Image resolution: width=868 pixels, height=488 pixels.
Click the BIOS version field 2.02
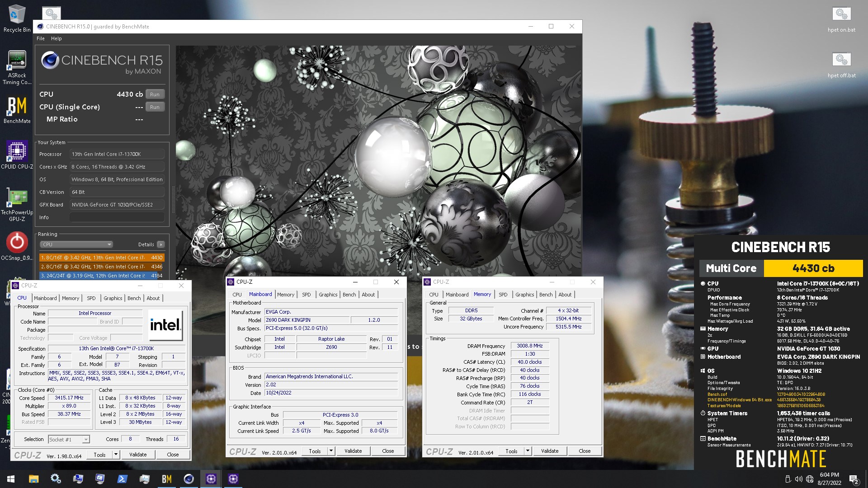pyautogui.click(x=331, y=385)
